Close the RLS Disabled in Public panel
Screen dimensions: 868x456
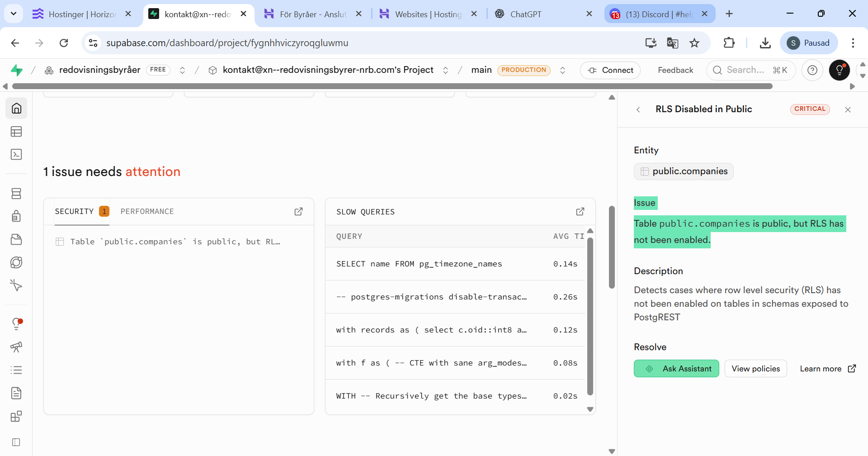click(848, 109)
